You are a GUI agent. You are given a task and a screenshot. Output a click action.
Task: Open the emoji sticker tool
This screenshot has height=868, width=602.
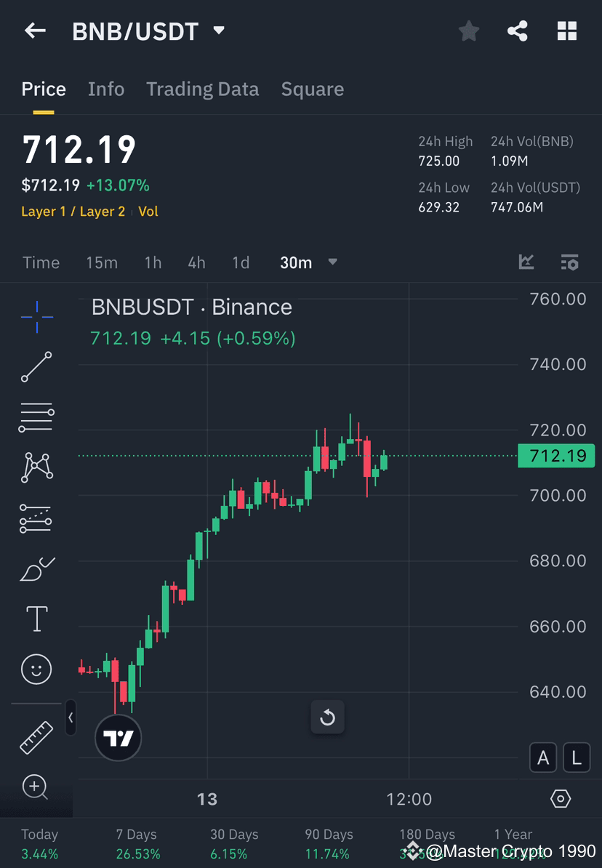(x=36, y=669)
